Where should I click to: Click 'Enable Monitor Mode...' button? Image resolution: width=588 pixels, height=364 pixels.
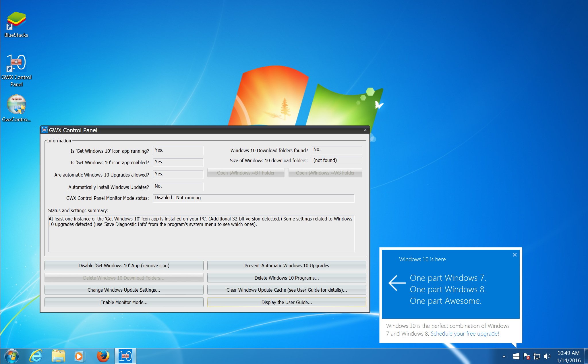tap(124, 301)
